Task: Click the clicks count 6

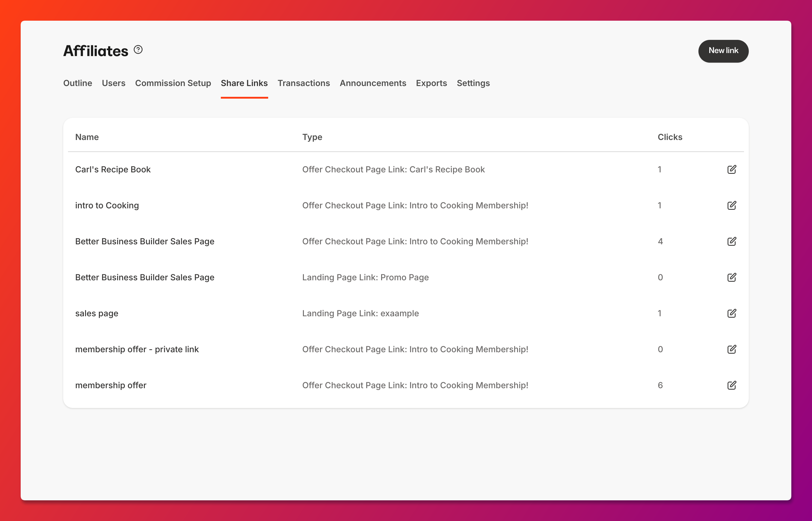Action: (660, 385)
